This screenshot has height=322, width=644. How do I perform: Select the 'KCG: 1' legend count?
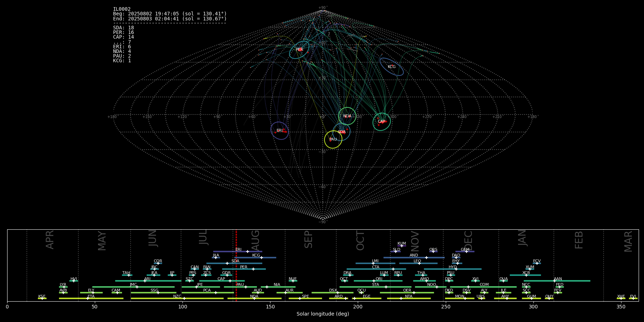pyautogui.click(x=122, y=61)
